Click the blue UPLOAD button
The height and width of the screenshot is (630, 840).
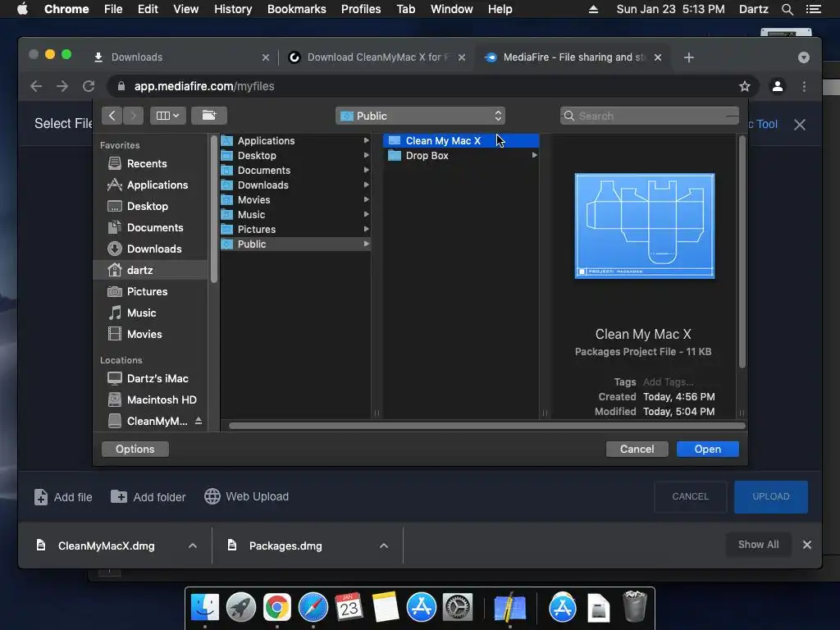click(x=771, y=496)
